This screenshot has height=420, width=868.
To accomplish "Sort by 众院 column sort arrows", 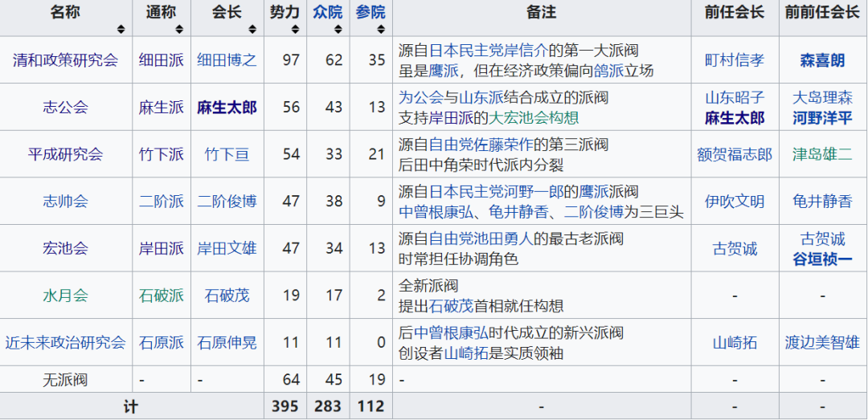I will (338, 30).
